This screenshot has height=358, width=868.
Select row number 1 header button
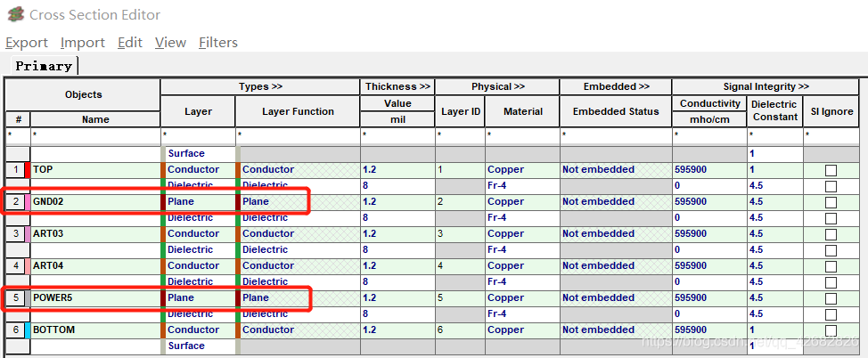tap(15, 170)
